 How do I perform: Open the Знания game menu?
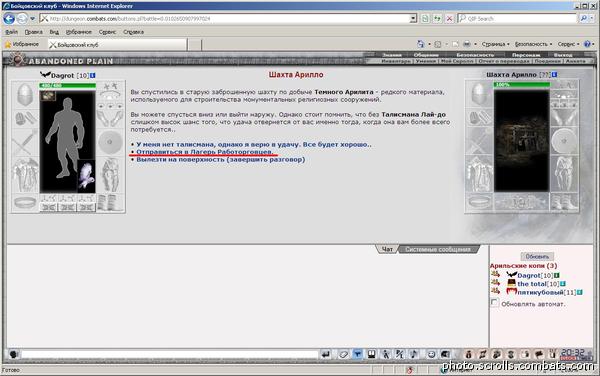pyautogui.click(x=392, y=55)
